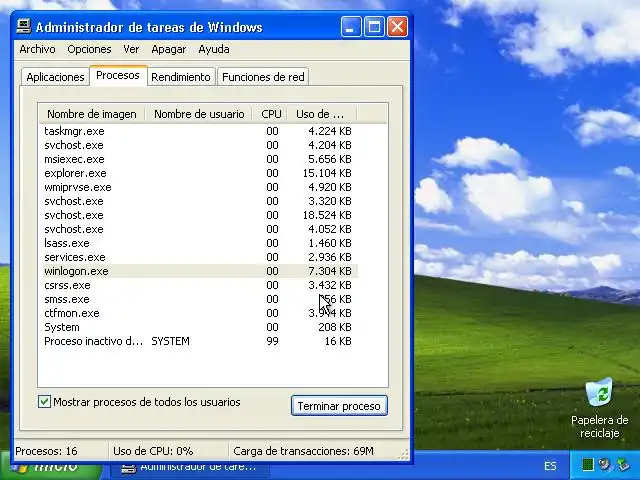
Task: Click the Task Manager title bar icon
Action: pyautogui.click(x=24, y=27)
